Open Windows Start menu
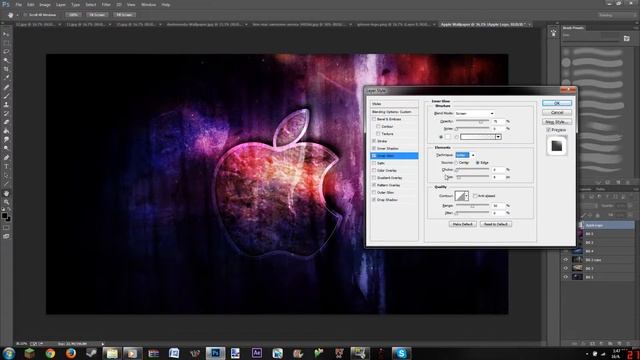 click(9, 353)
